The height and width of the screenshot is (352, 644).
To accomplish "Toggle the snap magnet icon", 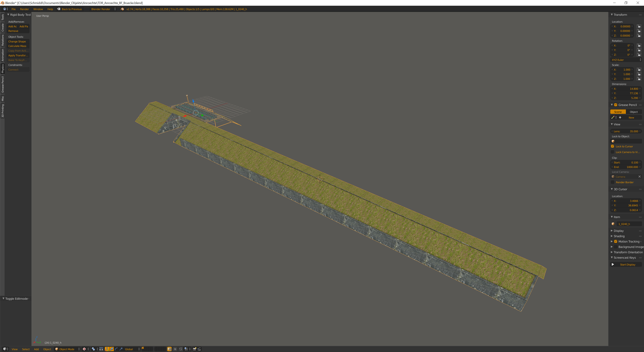I will pyautogui.click(x=181, y=349).
